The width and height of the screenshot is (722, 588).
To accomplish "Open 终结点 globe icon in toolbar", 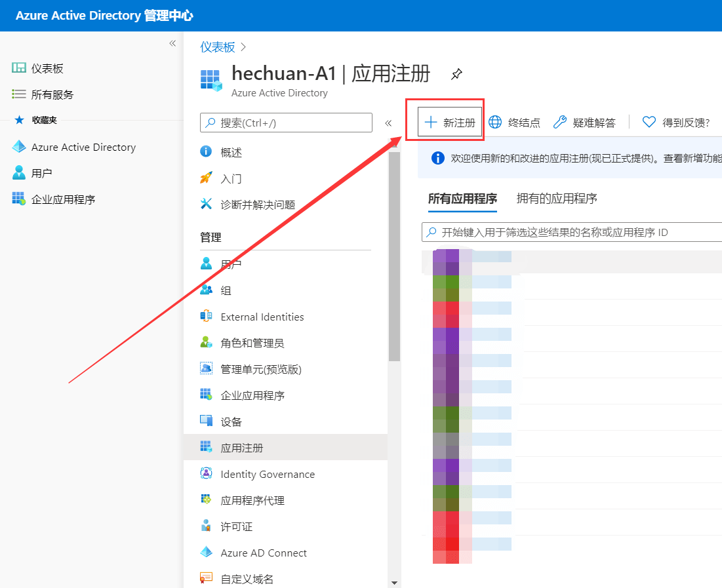I will click(496, 123).
